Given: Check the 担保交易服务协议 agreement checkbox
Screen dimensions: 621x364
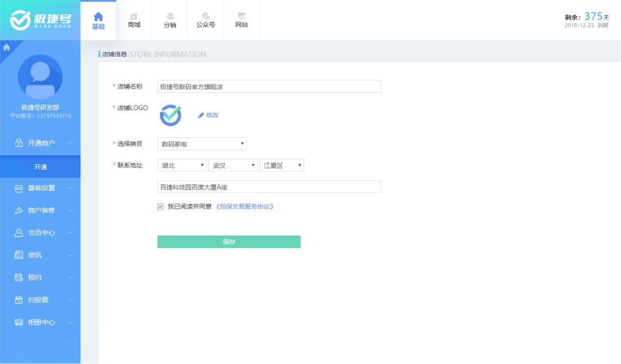Looking at the screenshot, I should [161, 207].
